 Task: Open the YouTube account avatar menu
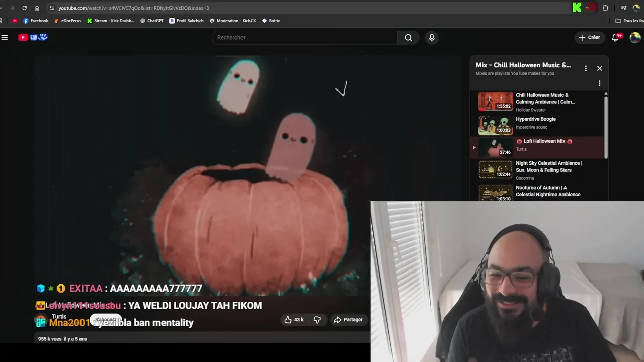(x=635, y=38)
